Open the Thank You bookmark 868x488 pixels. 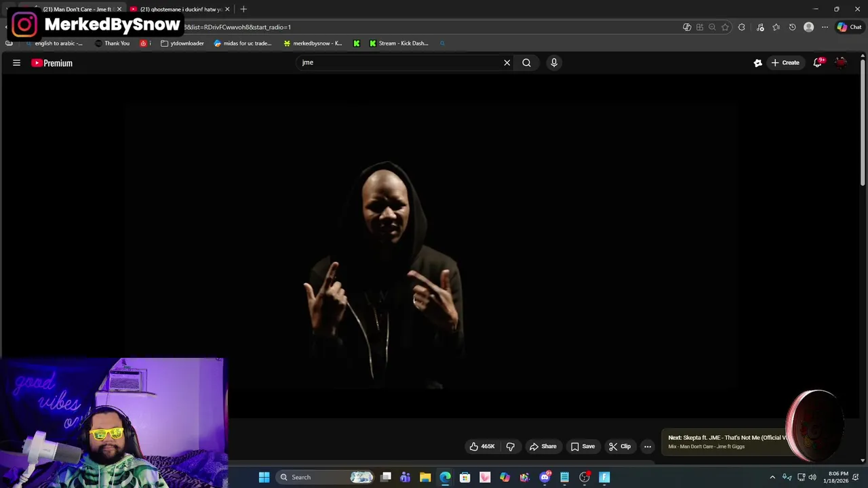113,43
